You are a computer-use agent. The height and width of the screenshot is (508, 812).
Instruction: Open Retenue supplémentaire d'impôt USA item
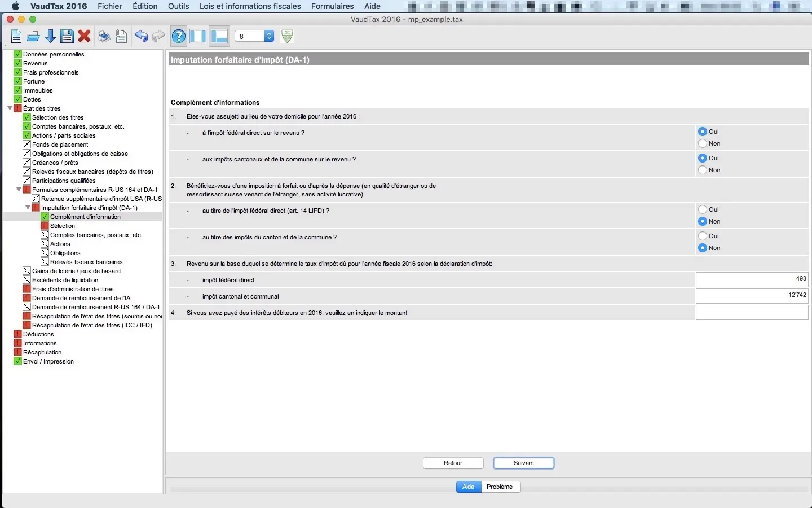pos(101,199)
